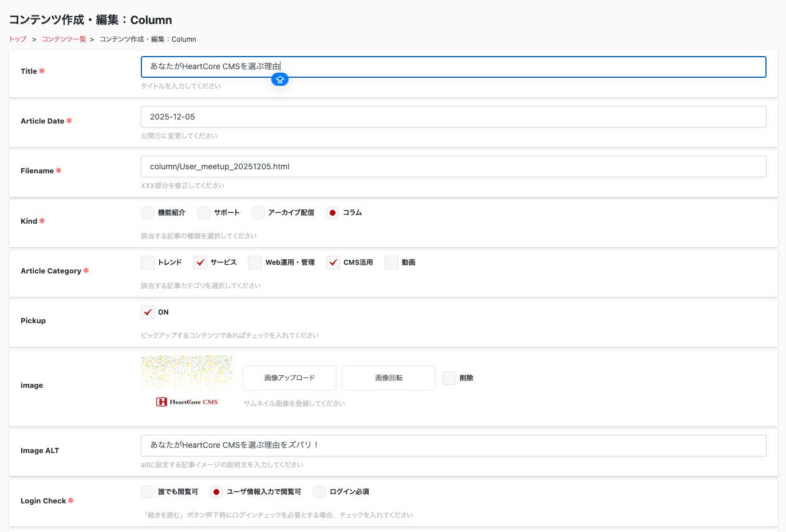This screenshot has height=532, width=786.
Task: Click into the Filename text field
Action: click(x=453, y=166)
